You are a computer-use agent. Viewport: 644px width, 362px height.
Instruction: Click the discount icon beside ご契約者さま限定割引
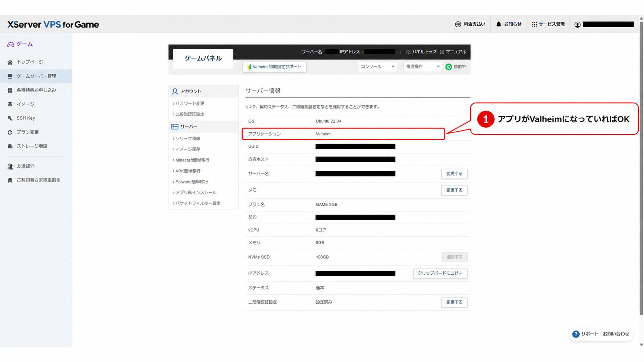(x=10, y=180)
